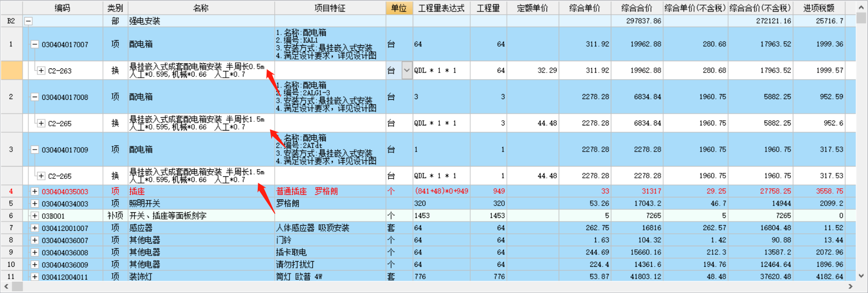Select name cell 开关、插座等面板刻字
Image resolution: width=868 pixels, height=293 pixels.
(x=201, y=216)
